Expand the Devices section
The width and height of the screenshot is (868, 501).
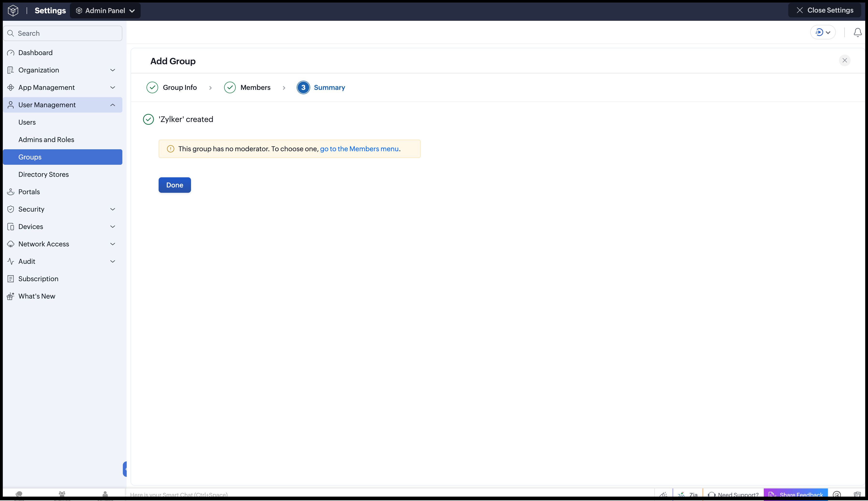(x=63, y=227)
